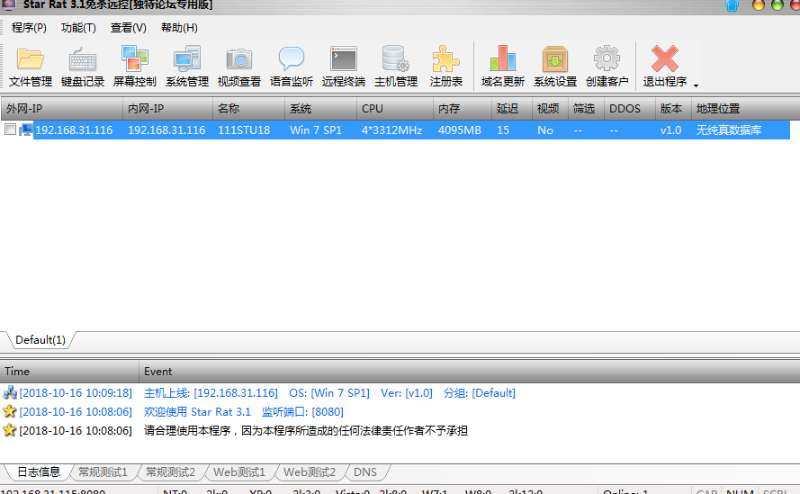
Task: Select the 4095MB memory cell
Action: (x=459, y=130)
